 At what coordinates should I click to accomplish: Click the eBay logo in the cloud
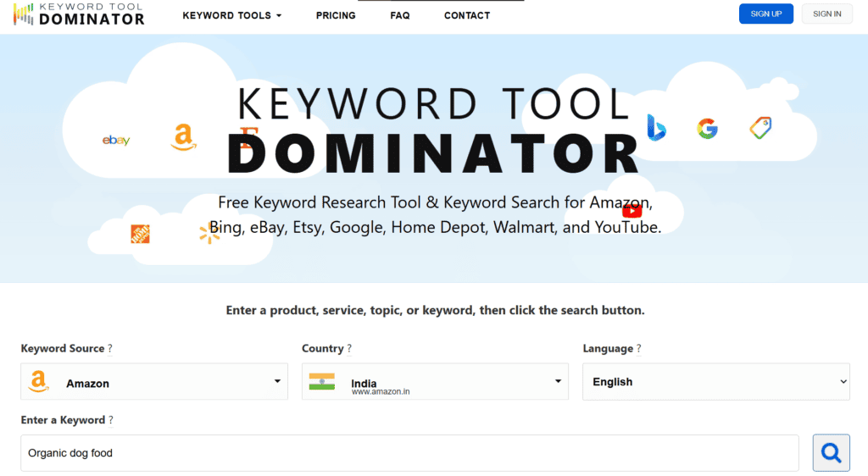[x=116, y=140]
